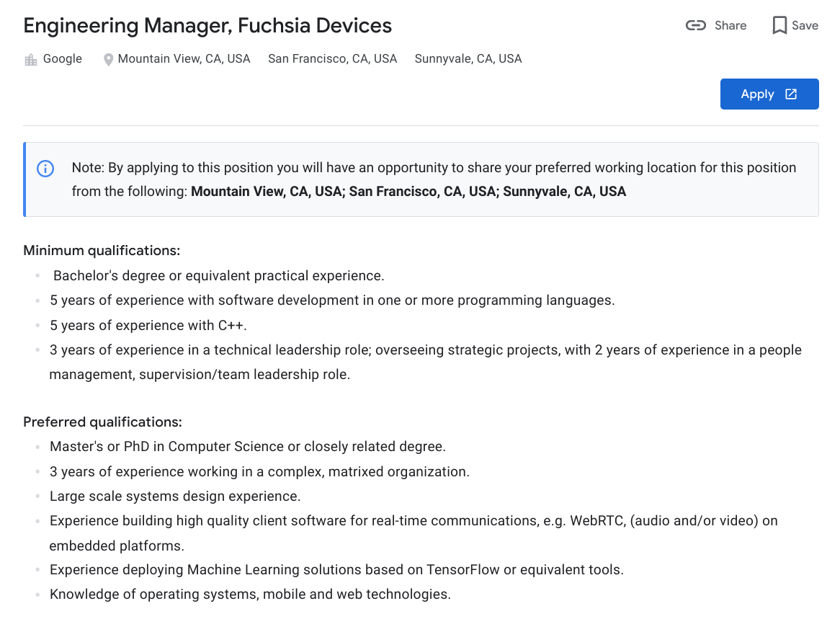Click the building icon beside Google
The image size is (840, 619).
[x=31, y=60]
